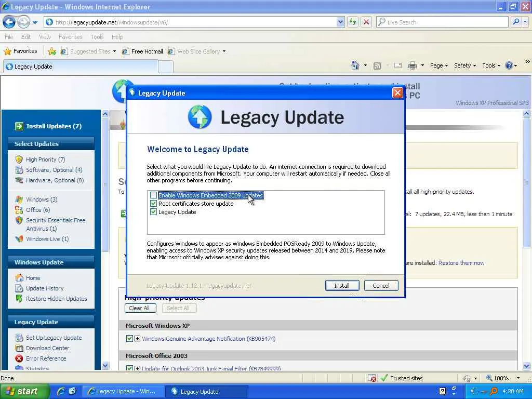Viewport: 532px width, 399px height.
Task: Uncheck the Legacy Update checkbox
Action: [x=153, y=212]
